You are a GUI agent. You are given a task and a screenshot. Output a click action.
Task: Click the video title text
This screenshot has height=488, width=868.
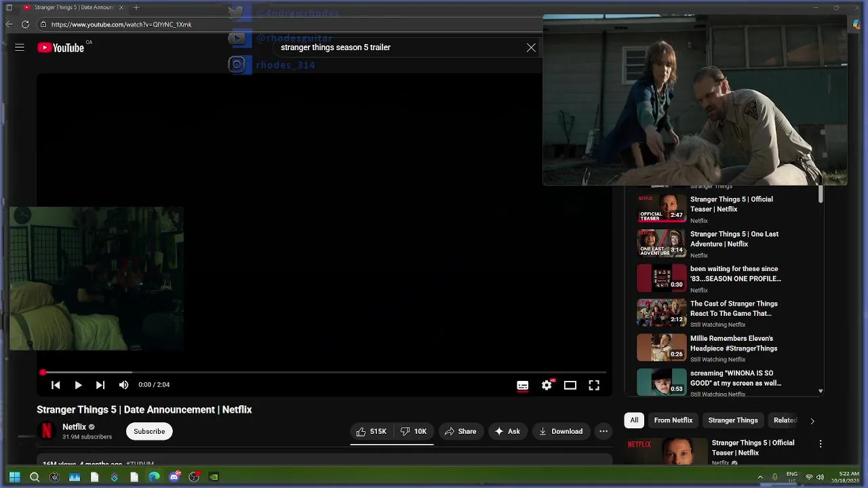(x=144, y=409)
